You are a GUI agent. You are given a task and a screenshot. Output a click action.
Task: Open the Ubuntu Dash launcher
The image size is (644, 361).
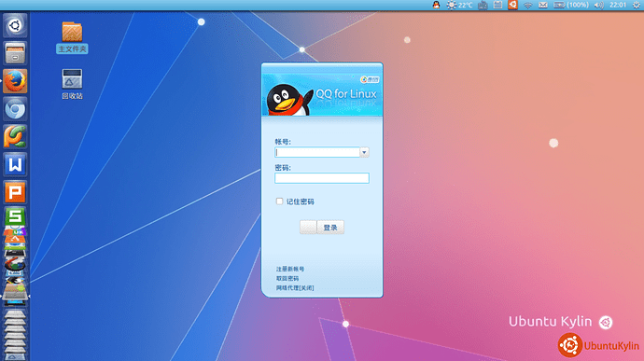pos(15,25)
